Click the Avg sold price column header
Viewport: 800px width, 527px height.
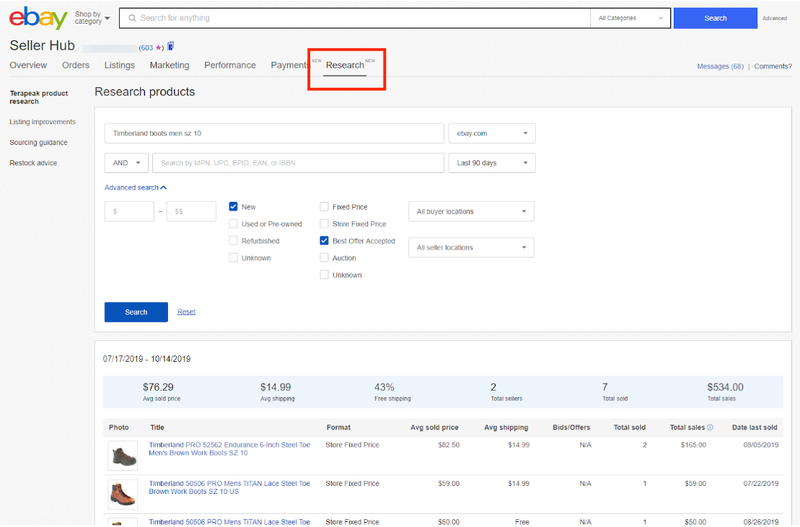point(434,428)
